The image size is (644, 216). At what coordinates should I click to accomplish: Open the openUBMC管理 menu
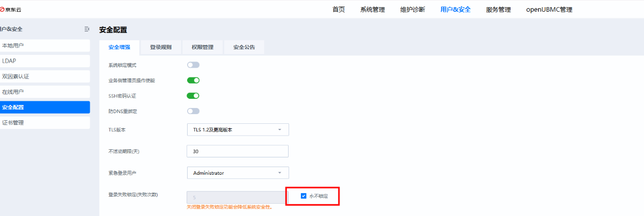click(x=549, y=10)
